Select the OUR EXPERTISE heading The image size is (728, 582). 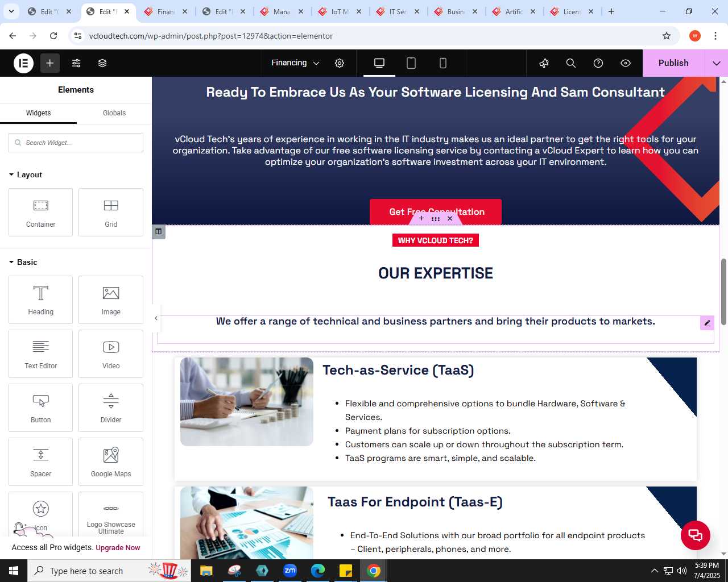436,273
